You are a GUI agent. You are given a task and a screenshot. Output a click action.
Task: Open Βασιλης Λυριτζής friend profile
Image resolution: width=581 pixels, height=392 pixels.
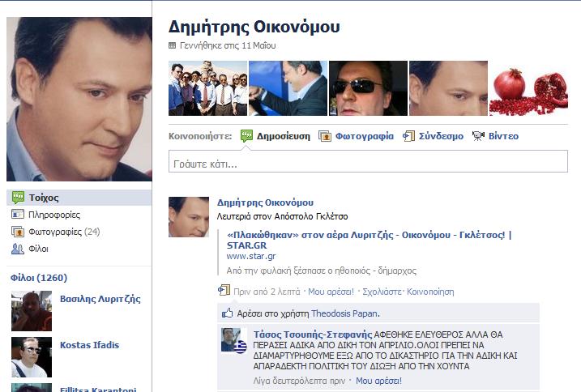[x=100, y=299]
